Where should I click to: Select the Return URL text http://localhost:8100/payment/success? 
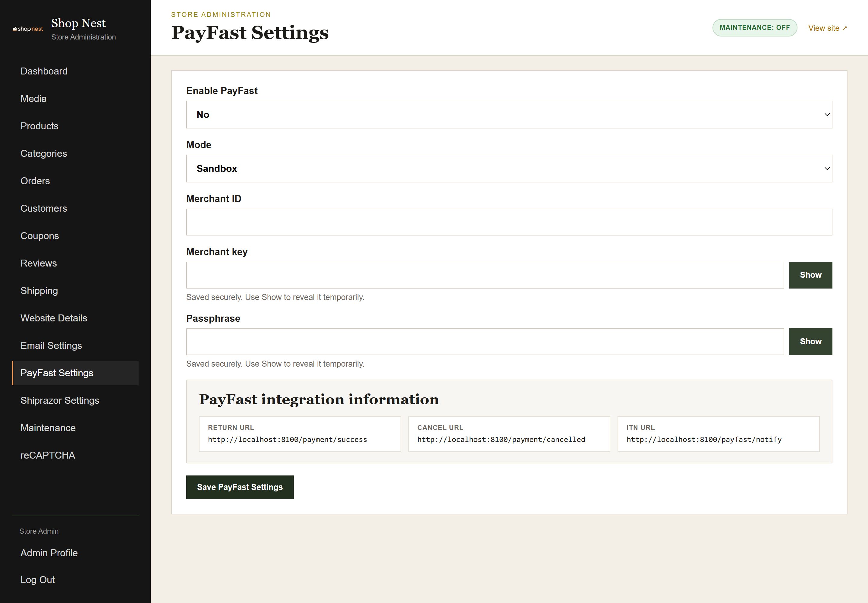288,440
